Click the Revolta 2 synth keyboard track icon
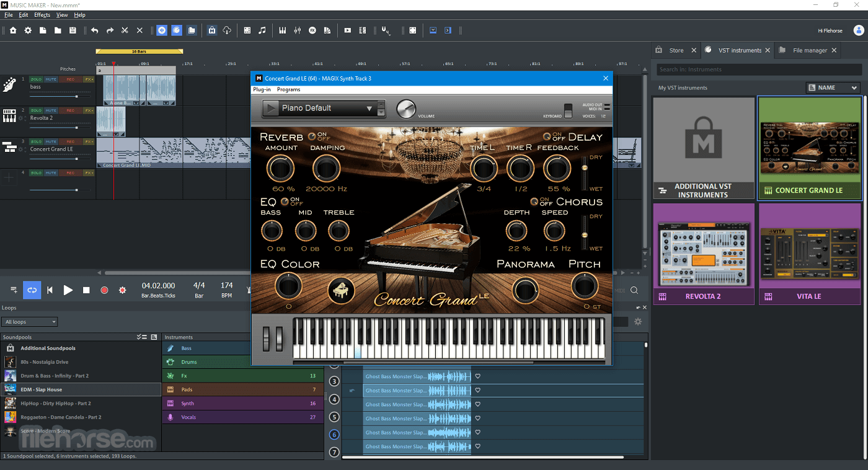This screenshot has width=868, height=470. point(9,116)
